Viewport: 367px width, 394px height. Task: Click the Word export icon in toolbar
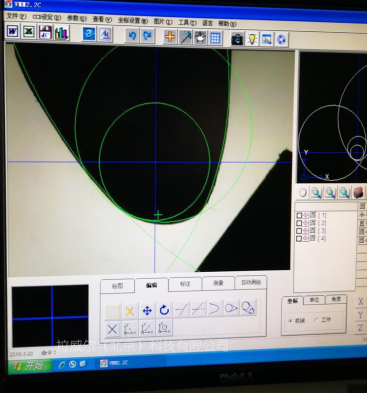[13, 32]
